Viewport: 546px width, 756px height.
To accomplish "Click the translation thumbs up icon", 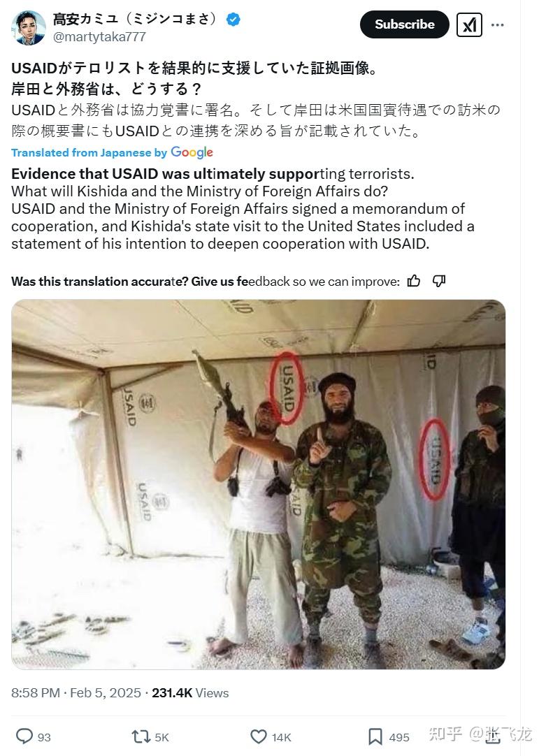I will coord(414,281).
